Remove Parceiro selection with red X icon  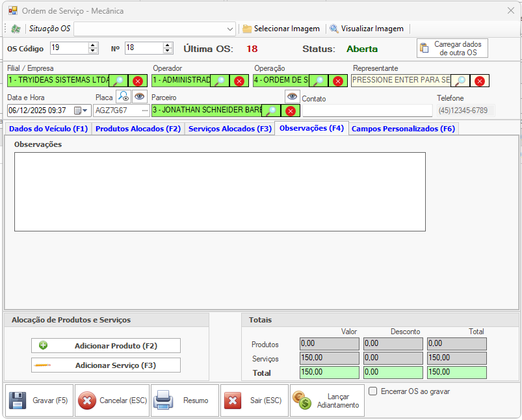pyautogui.click(x=290, y=111)
